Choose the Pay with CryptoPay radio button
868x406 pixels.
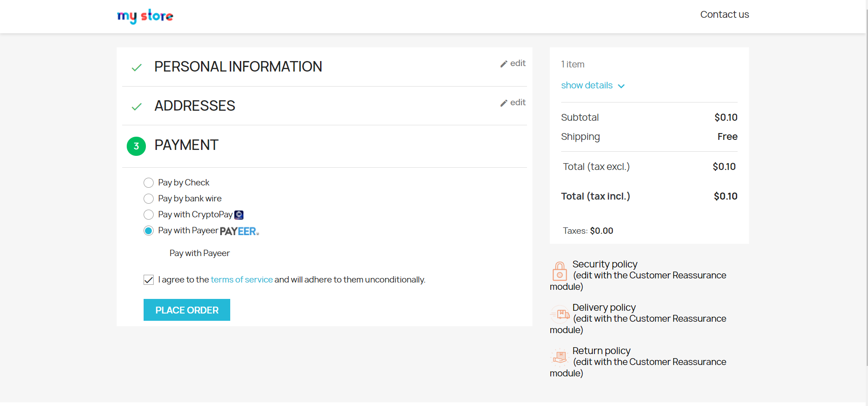coord(149,215)
